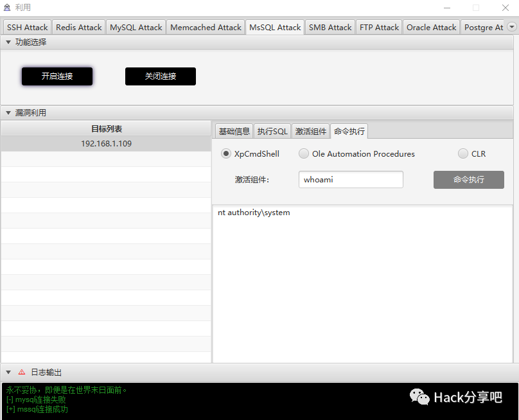Viewport: 519px width, 420px height.
Task: Select Ole Automation Procedures radio option
Action: tap(304, 154)
